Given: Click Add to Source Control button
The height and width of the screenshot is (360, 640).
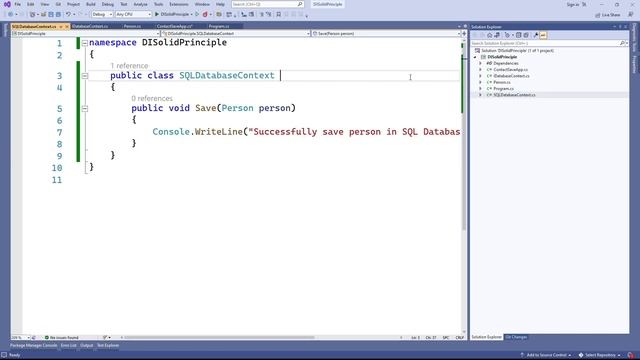Looking at the screenshot, I should 546,355.
